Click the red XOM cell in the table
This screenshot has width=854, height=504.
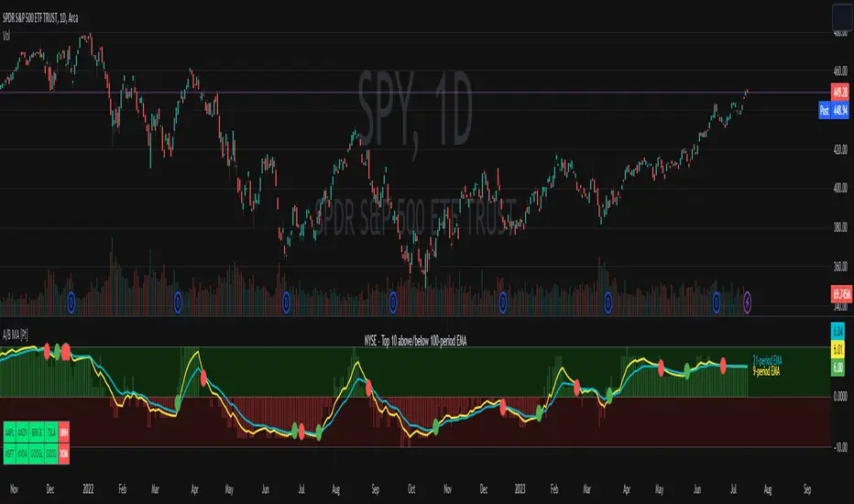64,454
